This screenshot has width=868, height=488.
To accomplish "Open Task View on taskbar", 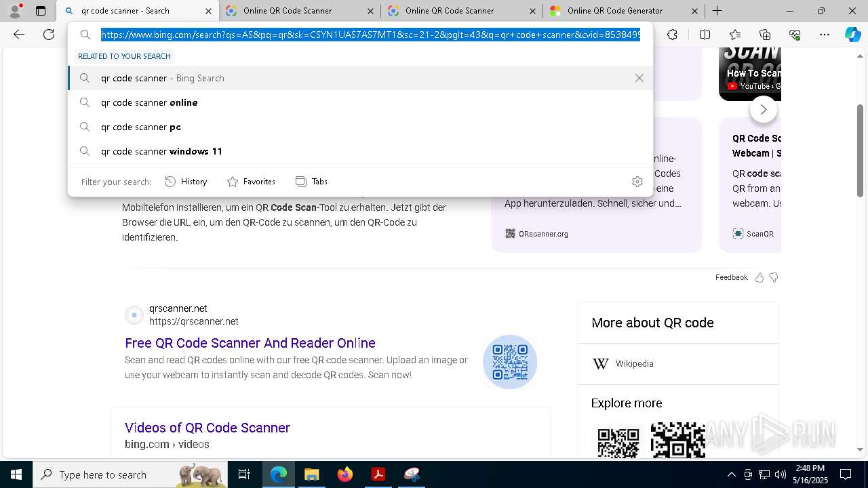I will point(244,474).
